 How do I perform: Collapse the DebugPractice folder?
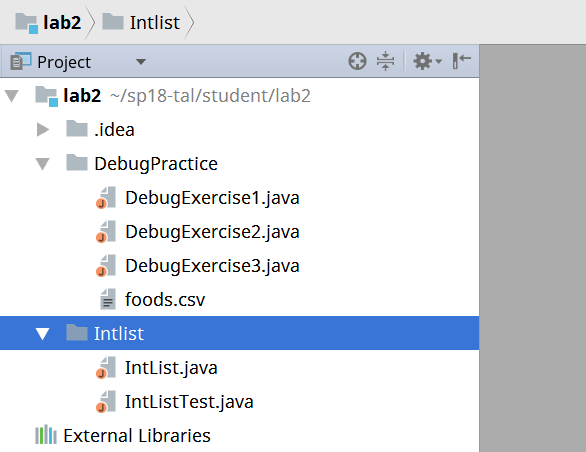click(x=42, y=164)
